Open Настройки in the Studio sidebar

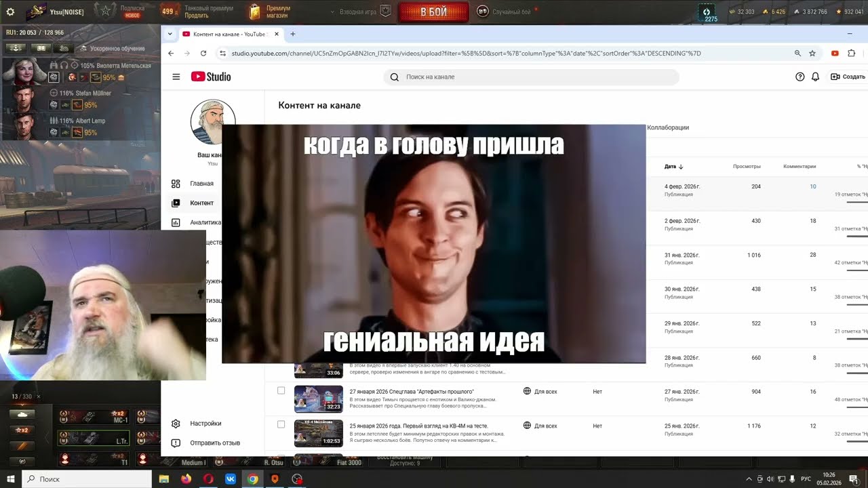(x=205, y=424)
